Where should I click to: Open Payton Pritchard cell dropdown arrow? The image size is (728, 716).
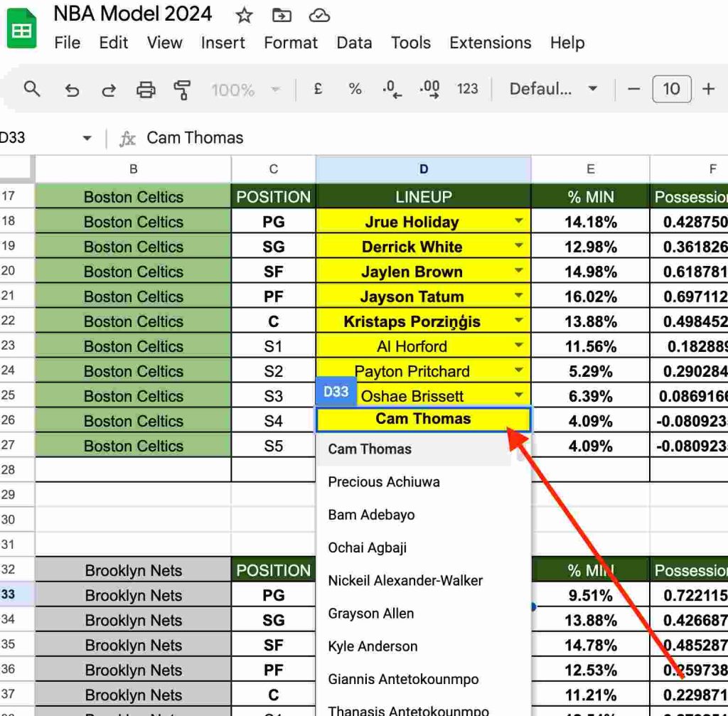tap(519, 370)
